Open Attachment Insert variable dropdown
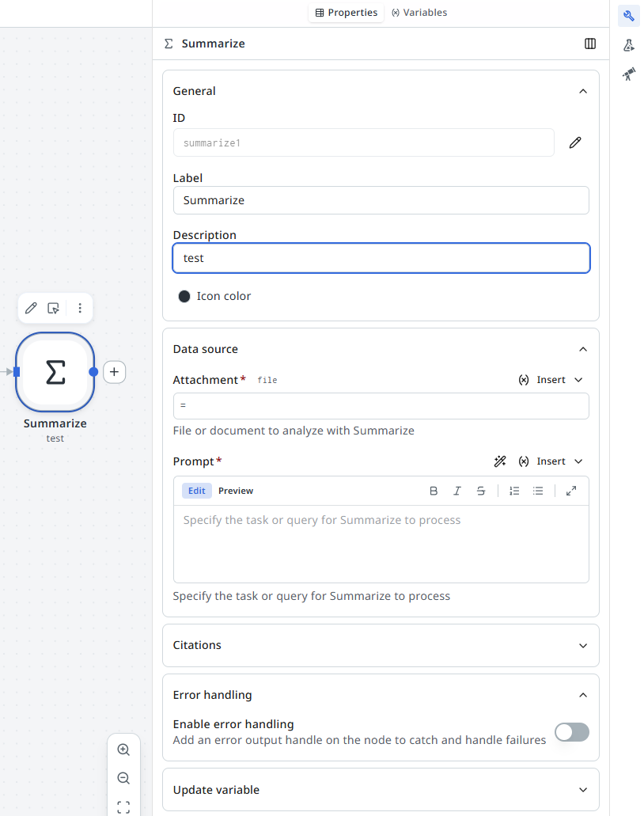The height and width of the screenshot is (816, 644). tap(551, 380)
